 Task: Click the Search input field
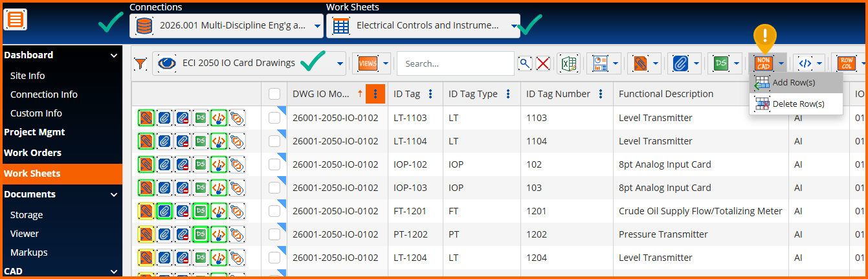456,63
